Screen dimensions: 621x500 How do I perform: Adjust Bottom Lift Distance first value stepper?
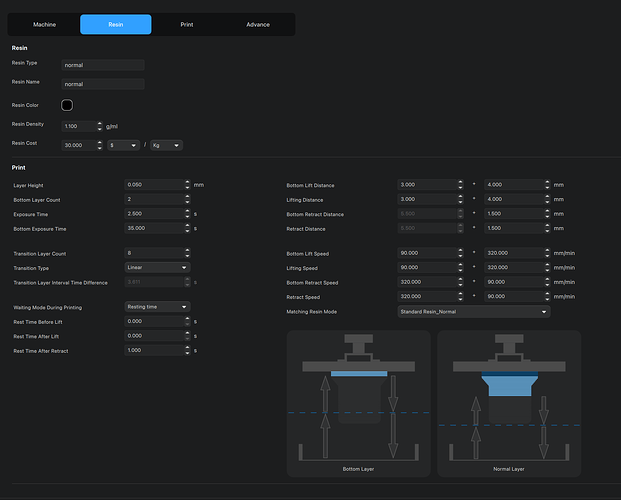click(x=460, y=185)
